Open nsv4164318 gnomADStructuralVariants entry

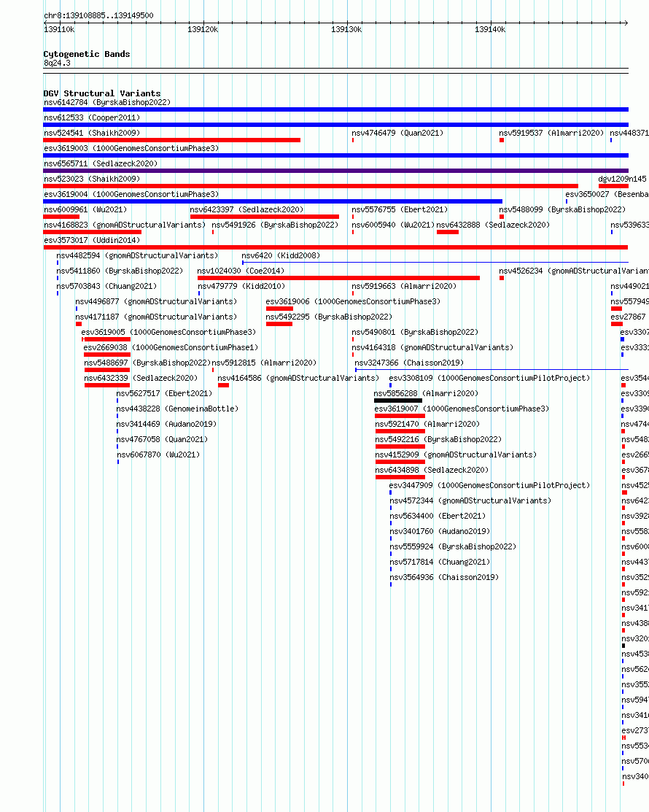click(x=432, y=347)
